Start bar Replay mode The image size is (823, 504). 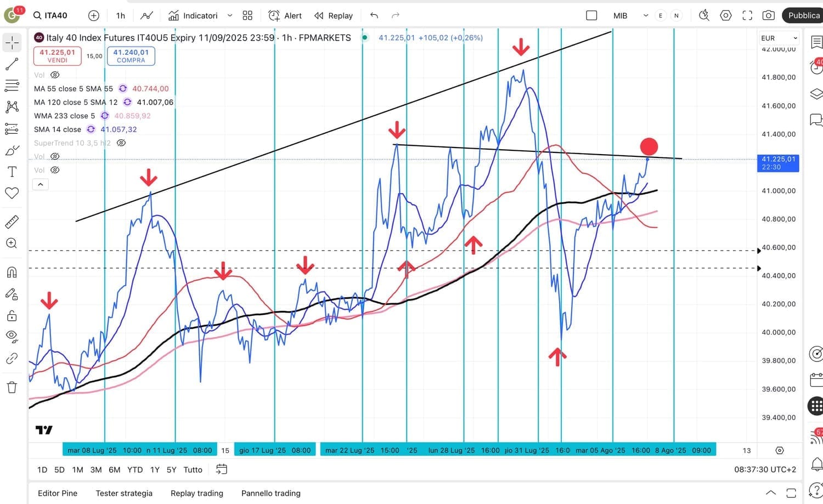click(334, 15)
